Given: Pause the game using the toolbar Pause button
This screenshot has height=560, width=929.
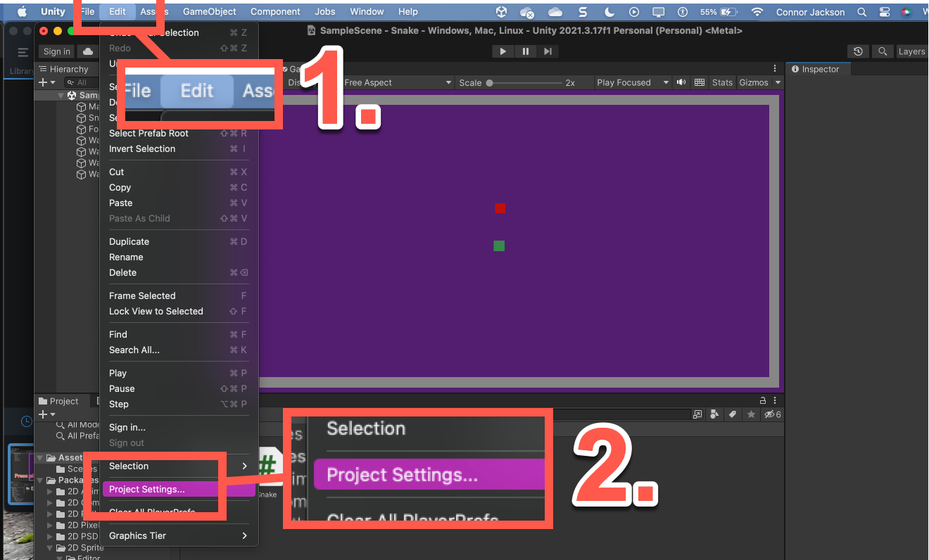Looking at the screenshot, I should point(525,51).
